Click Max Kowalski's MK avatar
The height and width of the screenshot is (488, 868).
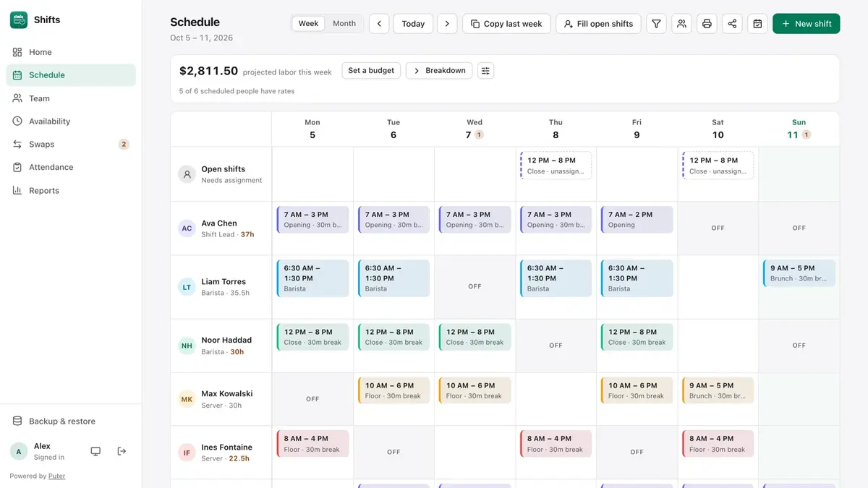187,399
